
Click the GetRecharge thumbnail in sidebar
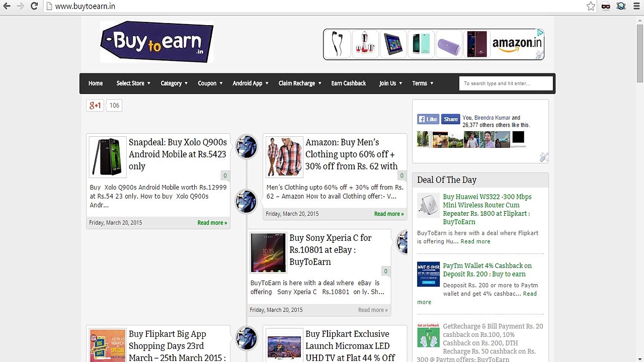pos(428,335)
